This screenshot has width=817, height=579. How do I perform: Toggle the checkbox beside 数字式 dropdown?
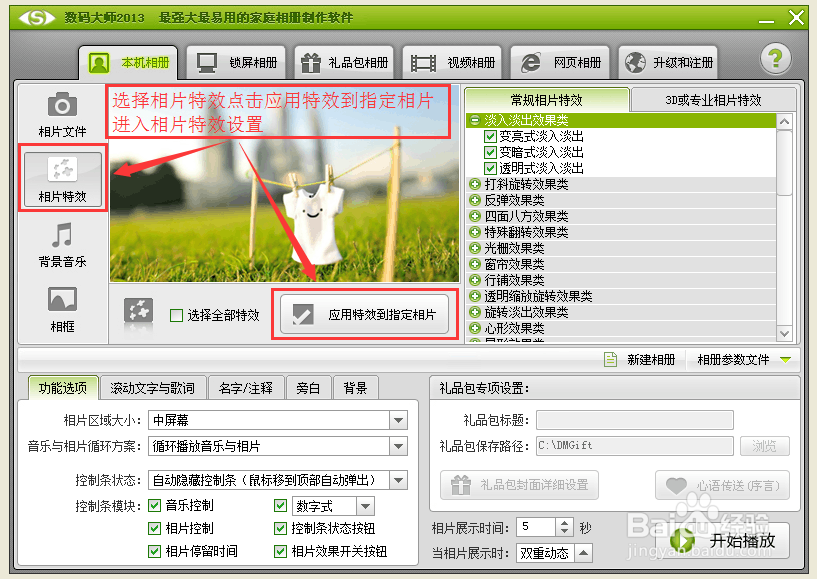click(280, 505)
